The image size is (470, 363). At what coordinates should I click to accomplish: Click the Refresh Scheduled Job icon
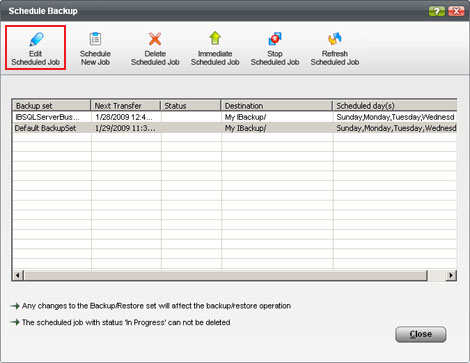click(335, 39)
